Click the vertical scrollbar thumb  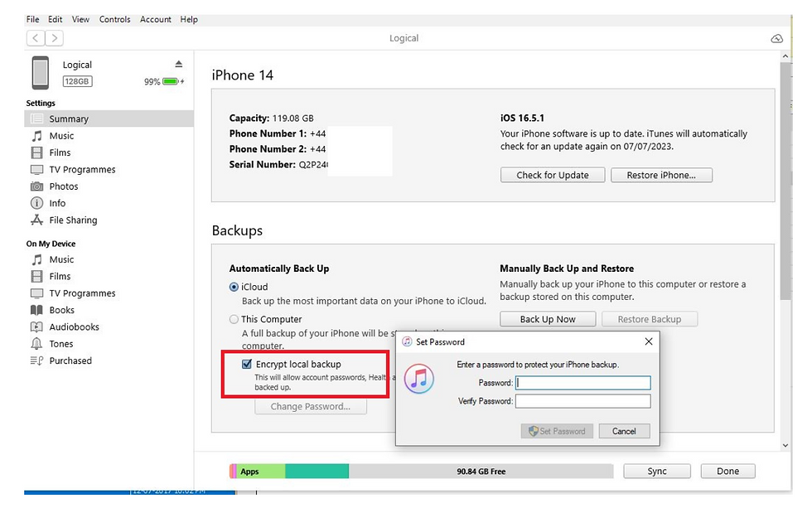(786, 181)
